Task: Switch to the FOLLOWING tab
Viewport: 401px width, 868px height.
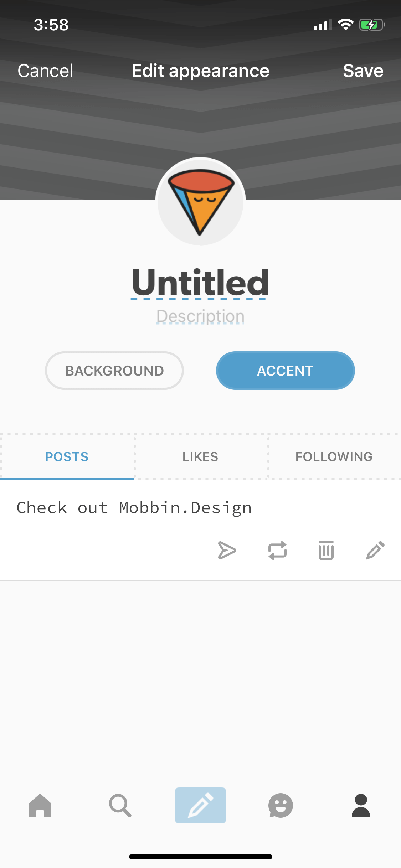Action: [x=334, y=457]
